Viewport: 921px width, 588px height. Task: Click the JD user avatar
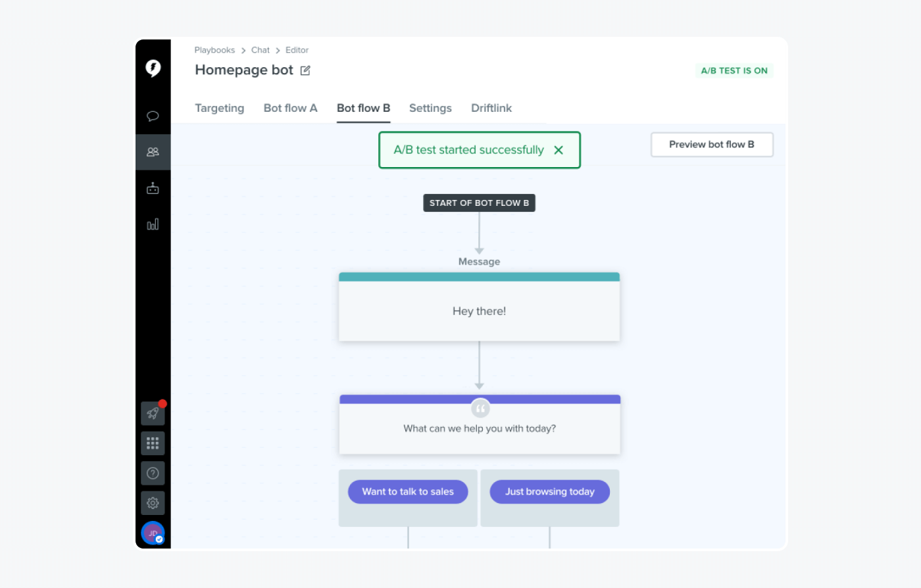153,533
